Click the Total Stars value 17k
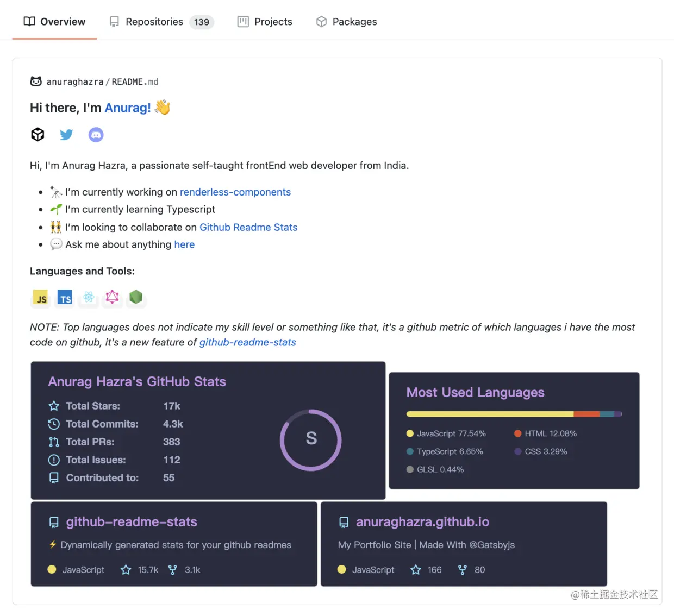Screen dimensions: 674x616 coord(172,406)
